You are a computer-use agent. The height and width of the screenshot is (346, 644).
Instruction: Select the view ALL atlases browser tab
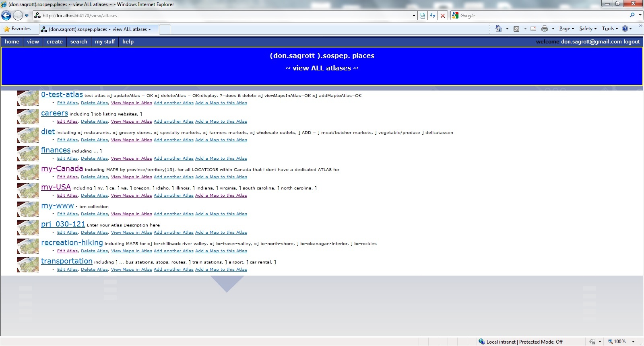coord(99,29)
